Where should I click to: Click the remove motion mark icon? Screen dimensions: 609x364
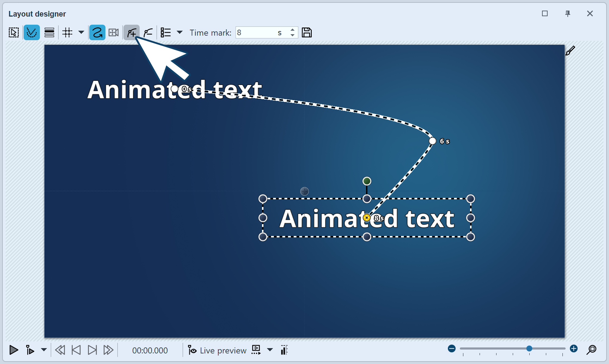(148, 33)
